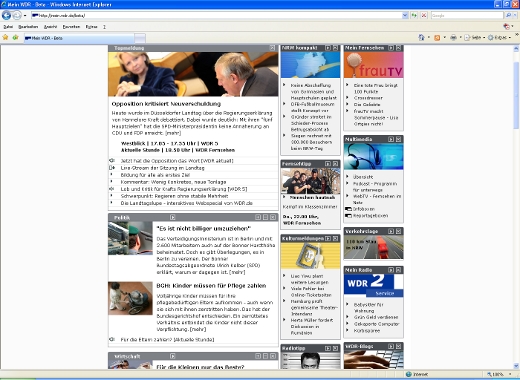Open the address bar history dropdown

[405, 15]
